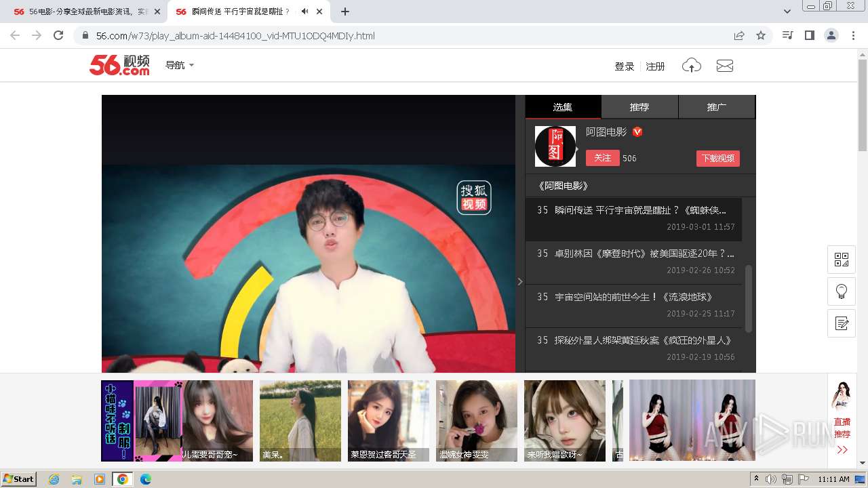Click the 下载视频 download button

tap(718, 158)
